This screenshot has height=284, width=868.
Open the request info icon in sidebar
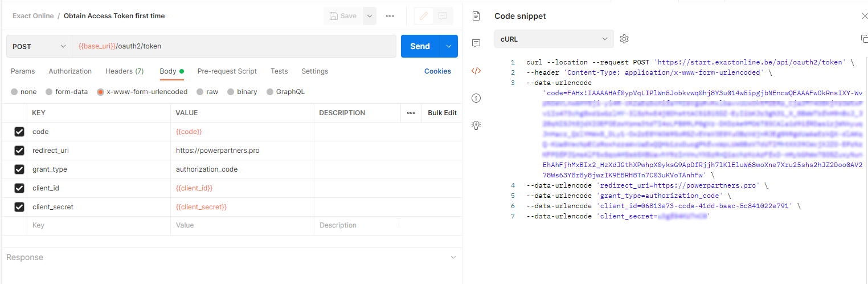pos(477,98)
